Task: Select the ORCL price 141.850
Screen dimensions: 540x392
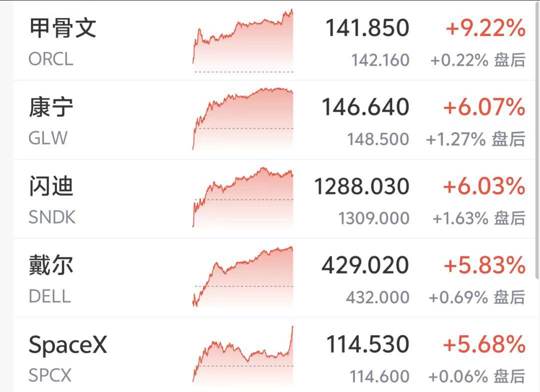Action: (x=367, y=28)
